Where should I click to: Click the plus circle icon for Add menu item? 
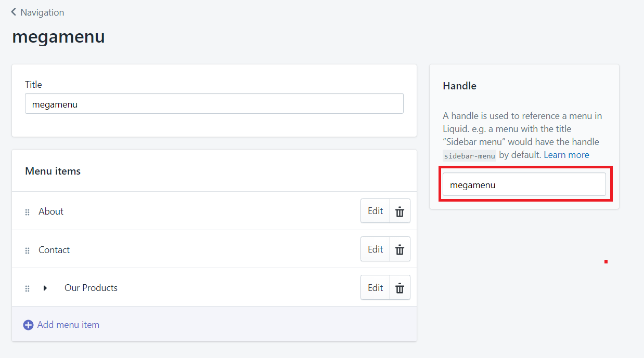(x=28, y=325)
